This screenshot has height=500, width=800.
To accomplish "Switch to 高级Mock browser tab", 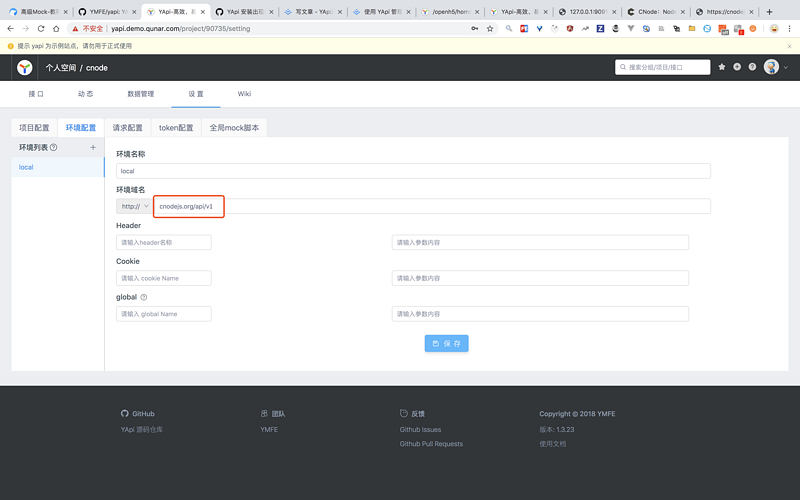I will 36,11.
